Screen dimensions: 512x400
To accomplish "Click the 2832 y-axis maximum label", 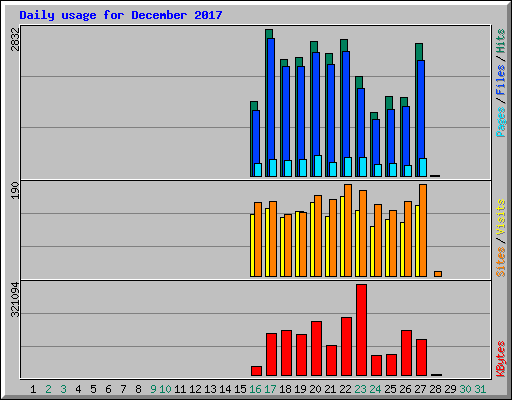I will coord(15,39).
